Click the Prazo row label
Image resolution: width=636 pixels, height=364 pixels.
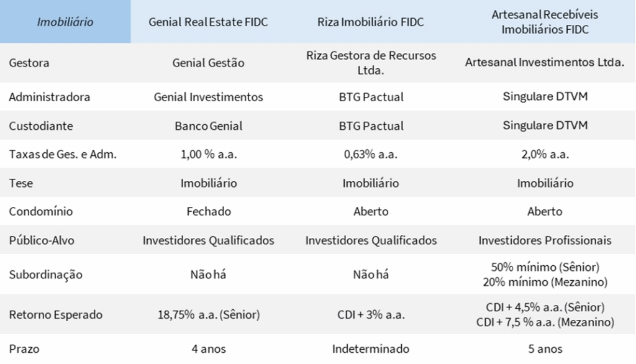(x=24, y=349)
